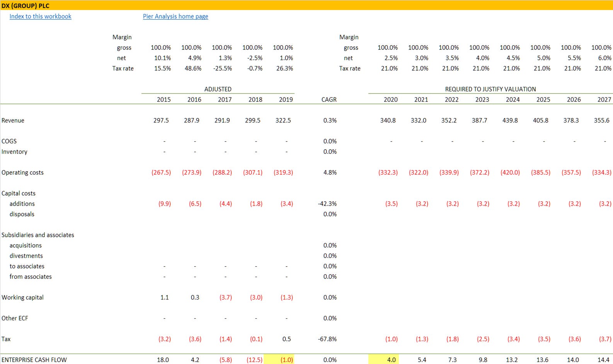The width and height of the screenshot is (613, 364).
Task: Select the 2016 tax rate 48.6%
Action: click(x=193, y=68)
